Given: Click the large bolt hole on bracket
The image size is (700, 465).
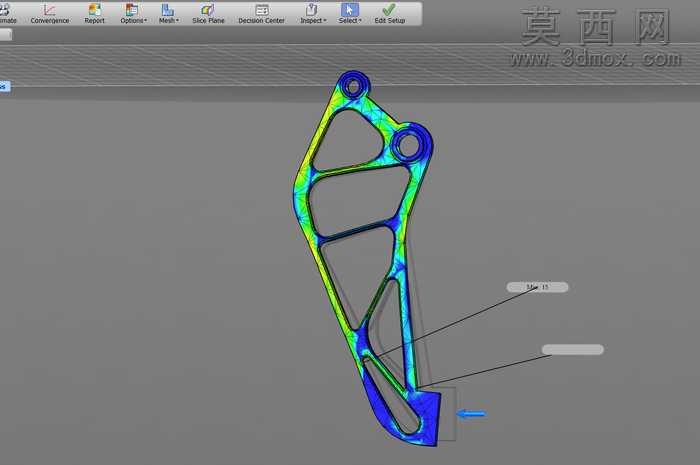Looking at the screenshot, I should click(x=408, y=145).
